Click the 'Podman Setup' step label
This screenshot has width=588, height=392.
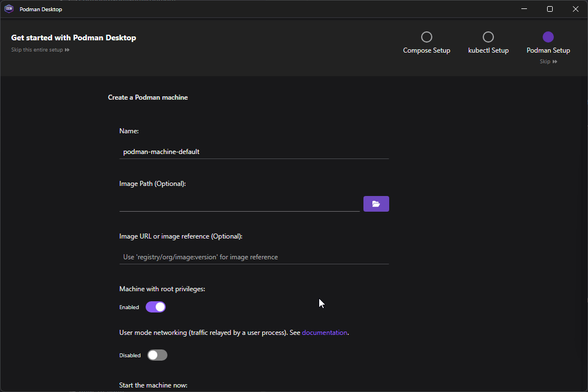pyautogui.click(x=548, y=50)
